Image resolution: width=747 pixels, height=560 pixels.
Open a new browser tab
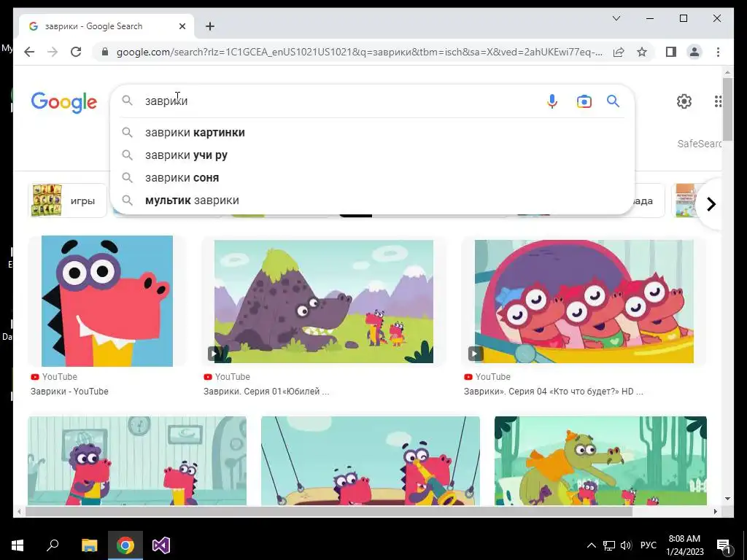point(210,26)
